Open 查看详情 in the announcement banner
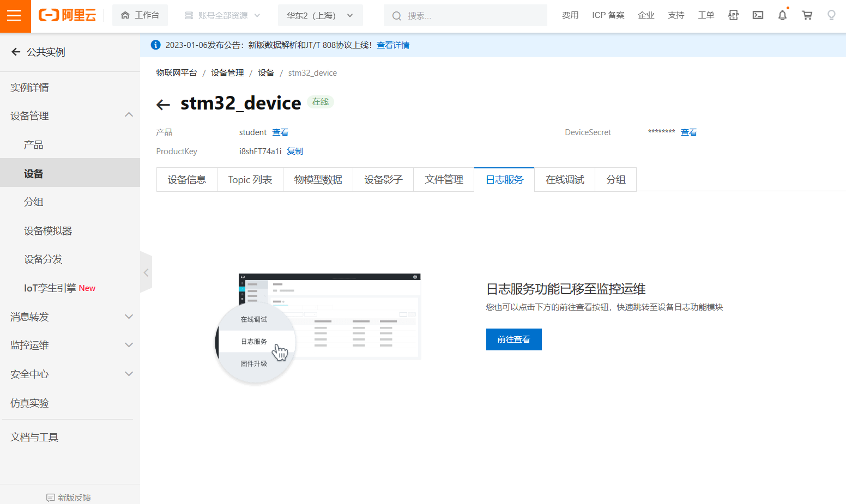Screen dimensions: 846x504 (393, 45)
